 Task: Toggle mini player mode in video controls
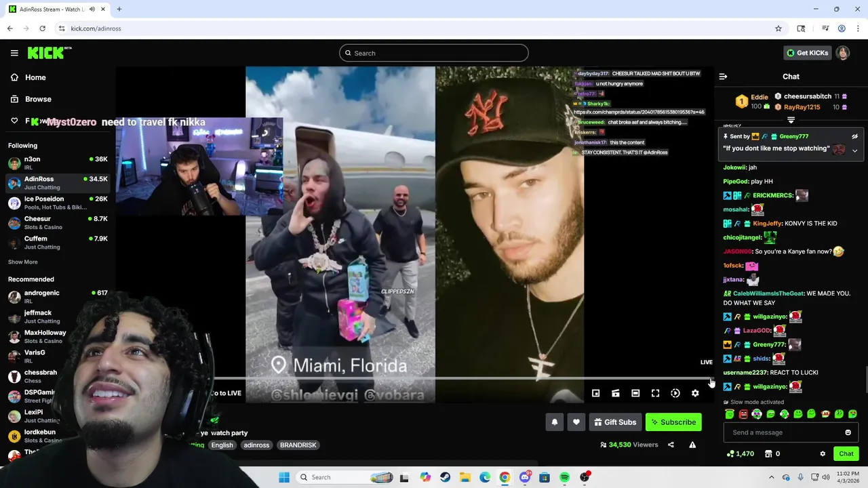[x=595, y=393]
